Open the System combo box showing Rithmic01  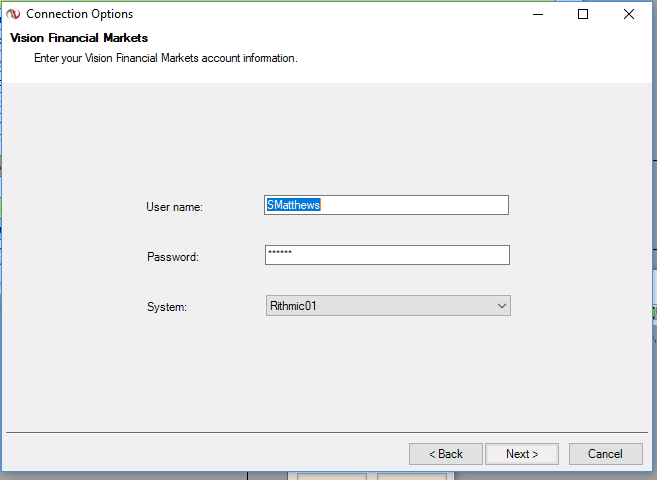(380, 306)
